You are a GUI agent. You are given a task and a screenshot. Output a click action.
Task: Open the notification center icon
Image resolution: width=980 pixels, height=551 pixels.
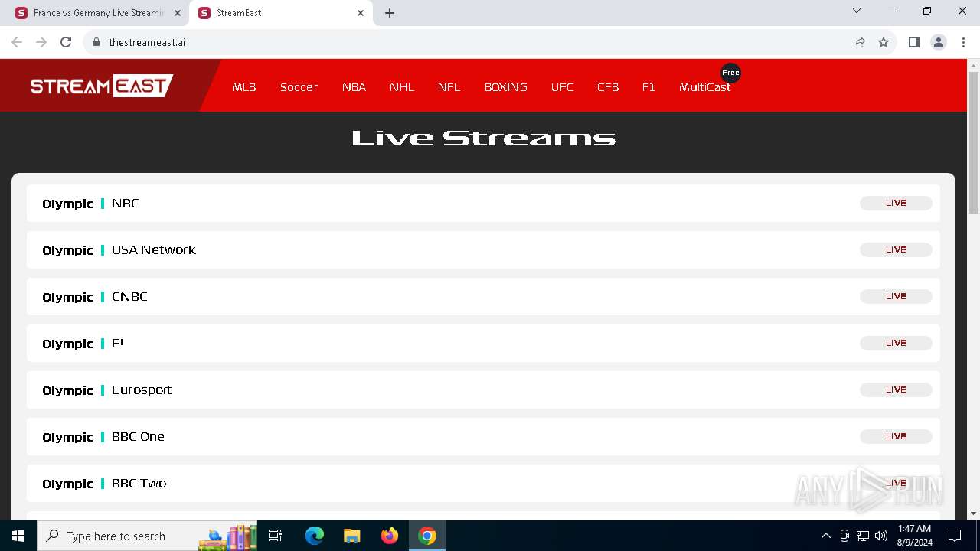point(955,536)
